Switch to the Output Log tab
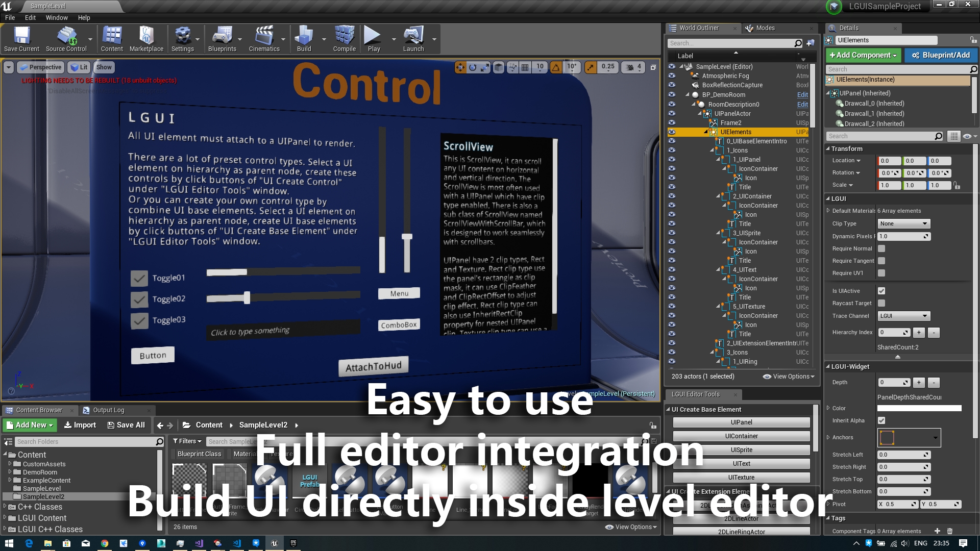This screenshot has height=551, width=980. [108, 410]
